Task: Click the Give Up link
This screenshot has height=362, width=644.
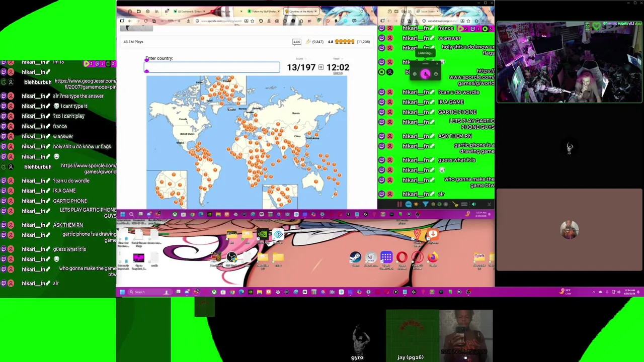Action: click(x=338, y=73)
